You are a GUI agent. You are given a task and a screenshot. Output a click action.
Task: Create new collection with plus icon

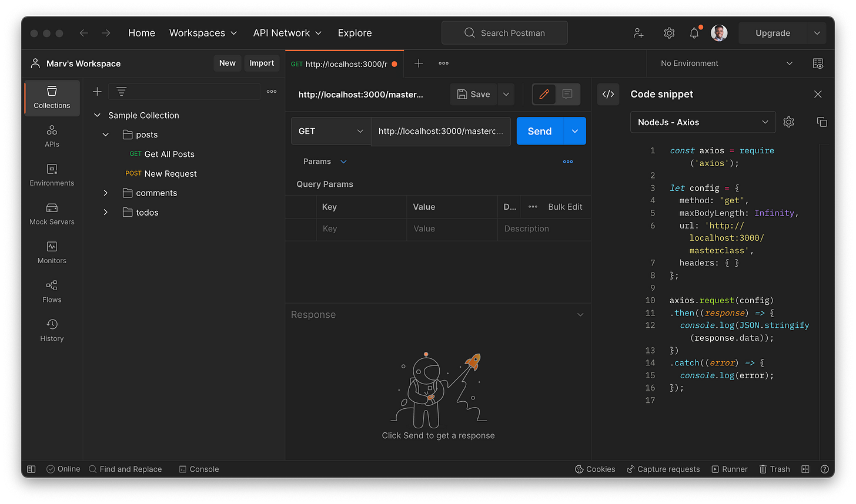click(x=97, y=91)
